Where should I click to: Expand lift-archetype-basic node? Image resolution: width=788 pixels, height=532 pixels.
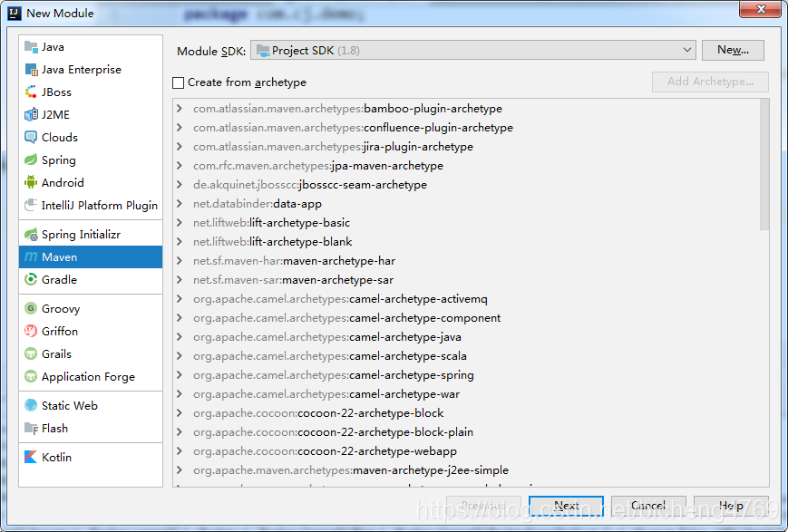180,223
